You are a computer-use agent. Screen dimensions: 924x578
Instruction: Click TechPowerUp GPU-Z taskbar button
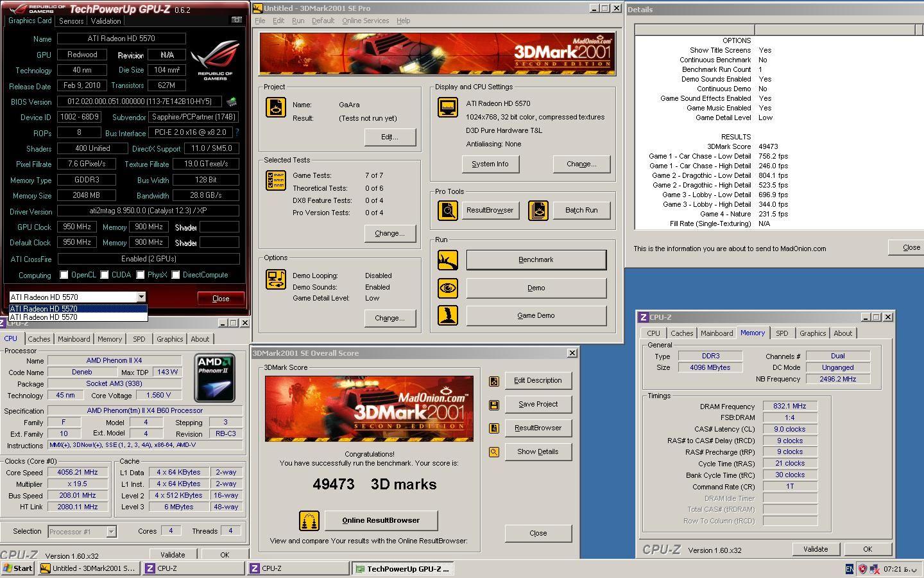click(404, 568)
